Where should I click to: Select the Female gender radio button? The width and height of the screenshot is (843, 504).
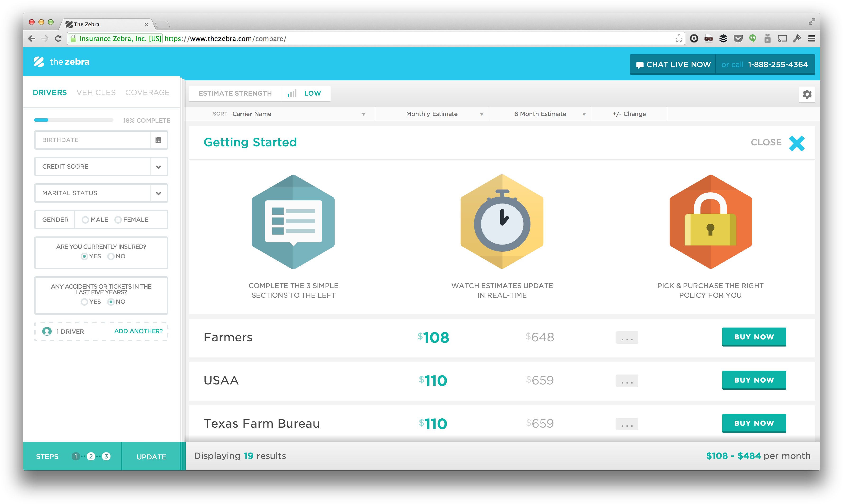(x=118, y=220)
